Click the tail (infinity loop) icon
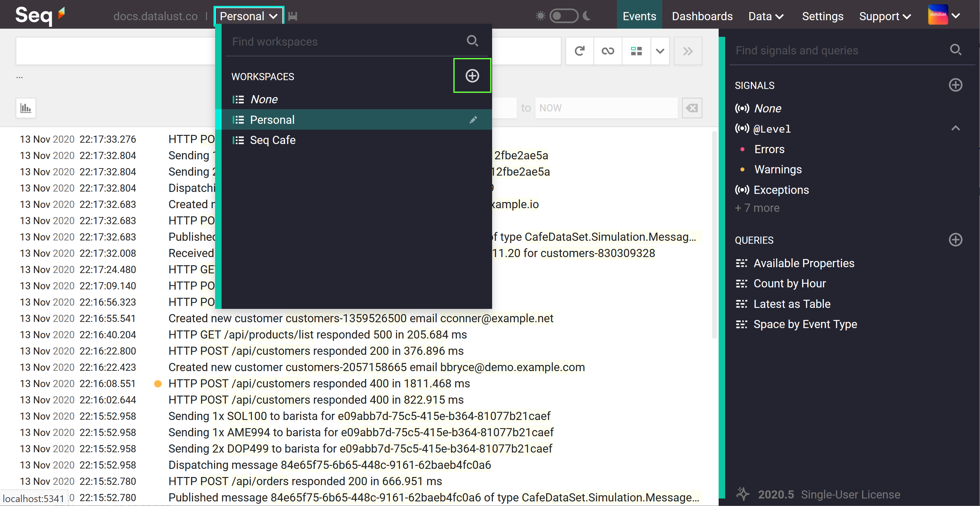Image resolution: width=980 pixels, height=506 pixels. pos(607,51)
